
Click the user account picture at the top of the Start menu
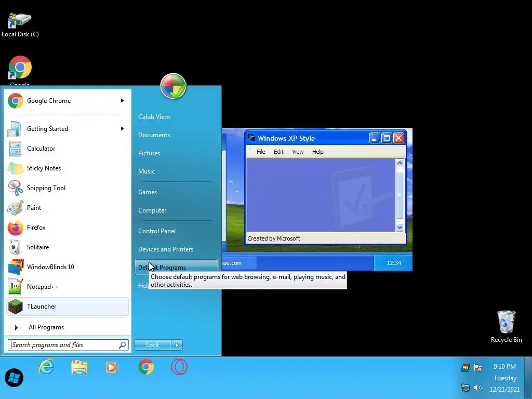(x=174, y=87)
